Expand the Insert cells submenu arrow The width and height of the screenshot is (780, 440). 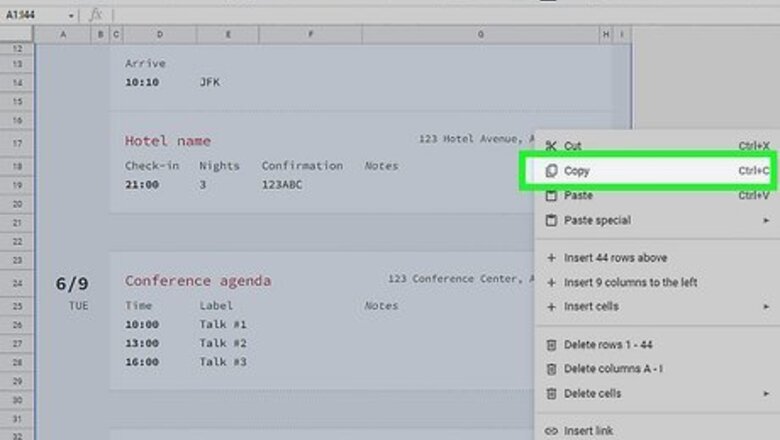pyautogui.click(x=766, y=307)
